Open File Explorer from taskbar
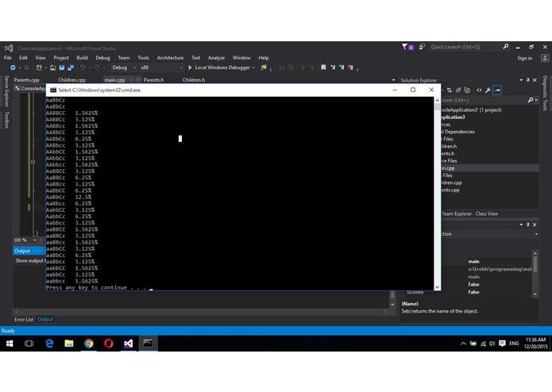Viewport: 552px width, 392px height. click(x=69, y=344)
